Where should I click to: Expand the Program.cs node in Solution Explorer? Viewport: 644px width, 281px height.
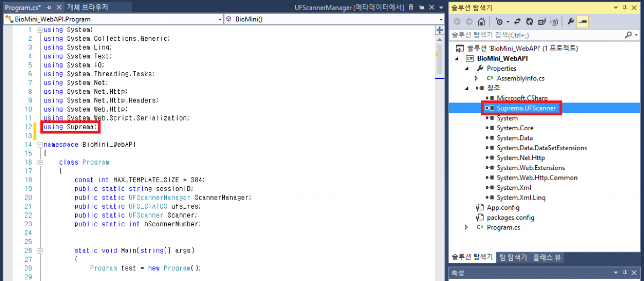coord(466,227)
